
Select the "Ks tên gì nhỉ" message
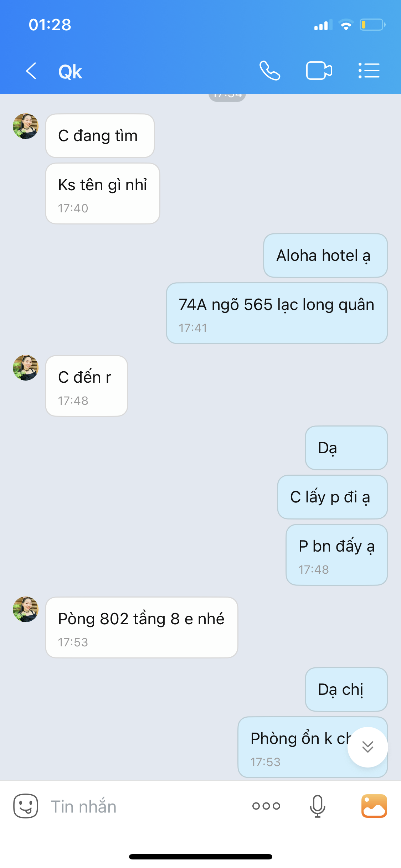click(103, 193)
